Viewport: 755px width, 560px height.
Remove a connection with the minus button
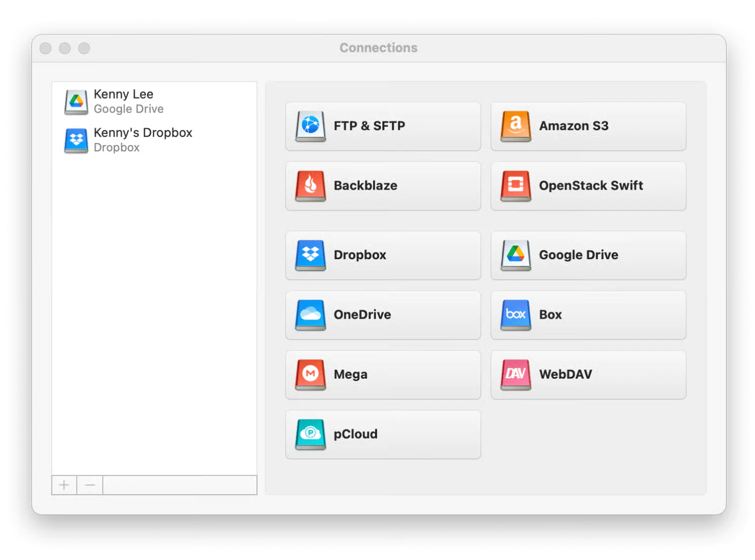tap(90, 485)
